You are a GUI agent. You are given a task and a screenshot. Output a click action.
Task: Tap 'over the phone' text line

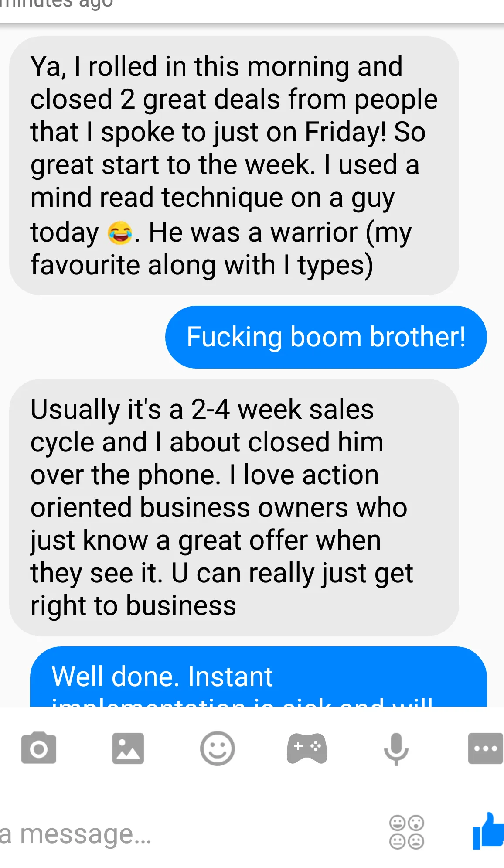[126, 475]
